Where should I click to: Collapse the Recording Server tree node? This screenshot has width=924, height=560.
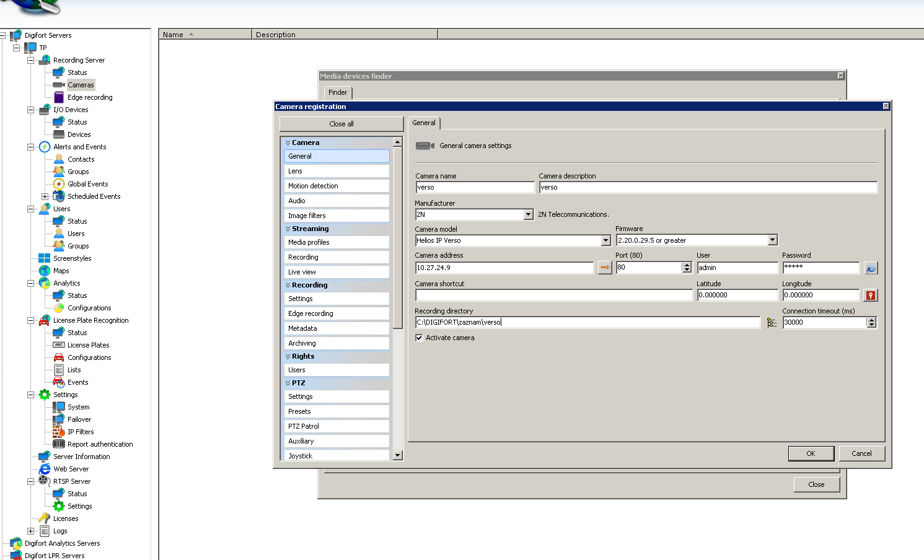click(x=30, y=60)
